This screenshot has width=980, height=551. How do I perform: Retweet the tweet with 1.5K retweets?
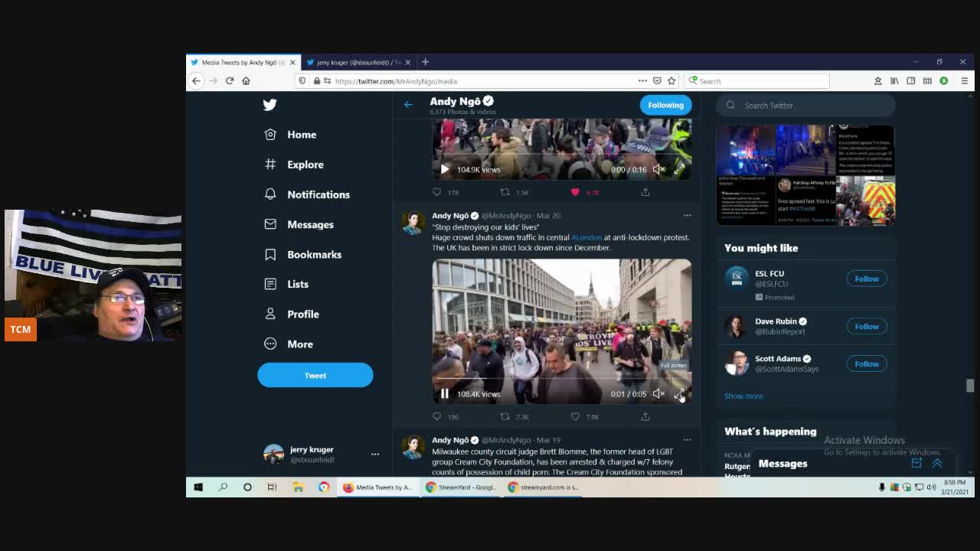(x=505, y=192)
